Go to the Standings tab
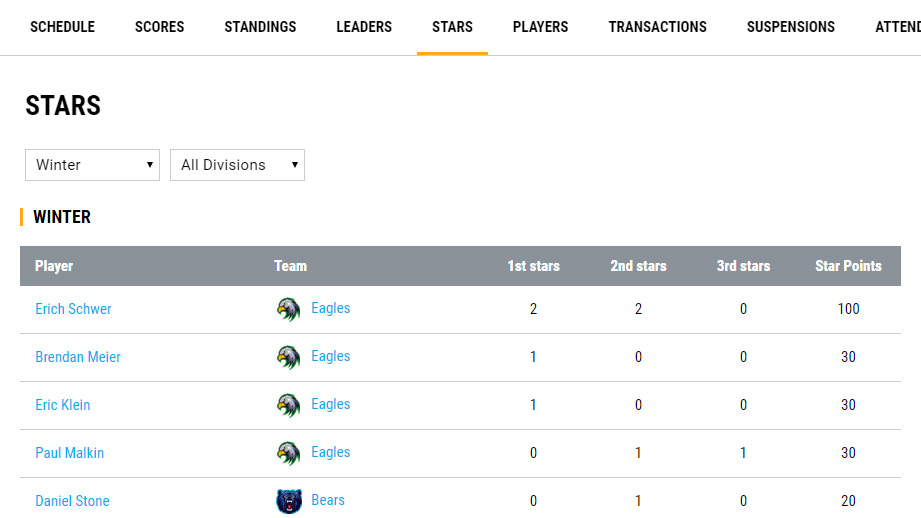 pos(260,27)
